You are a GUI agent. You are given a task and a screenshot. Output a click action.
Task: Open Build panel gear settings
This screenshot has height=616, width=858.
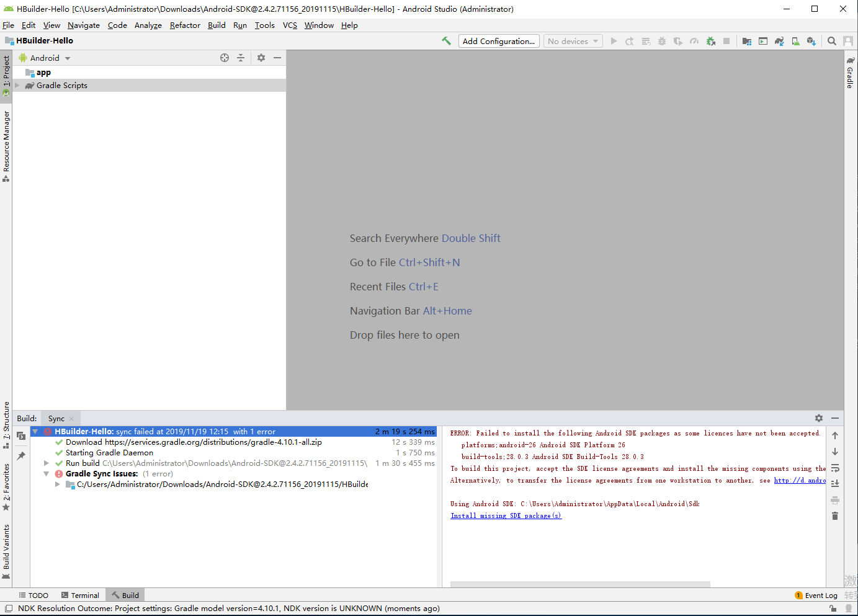[x=819, y=419]
